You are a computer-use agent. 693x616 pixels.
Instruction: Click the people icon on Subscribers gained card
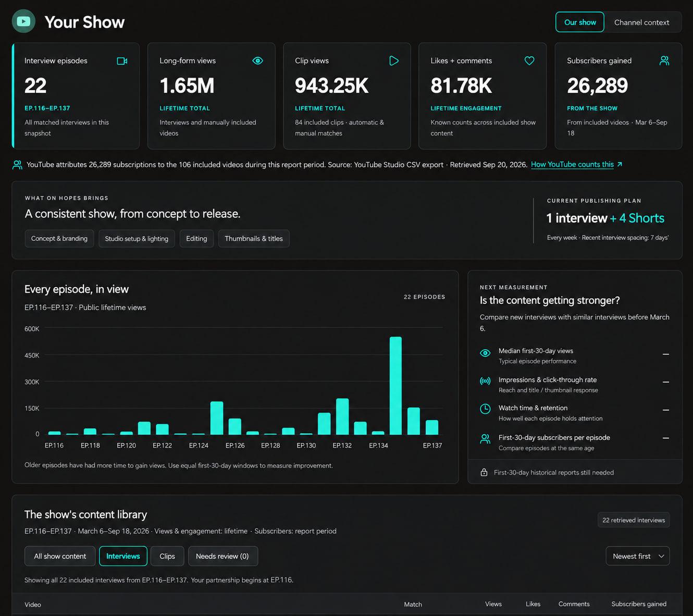[664, 61]
